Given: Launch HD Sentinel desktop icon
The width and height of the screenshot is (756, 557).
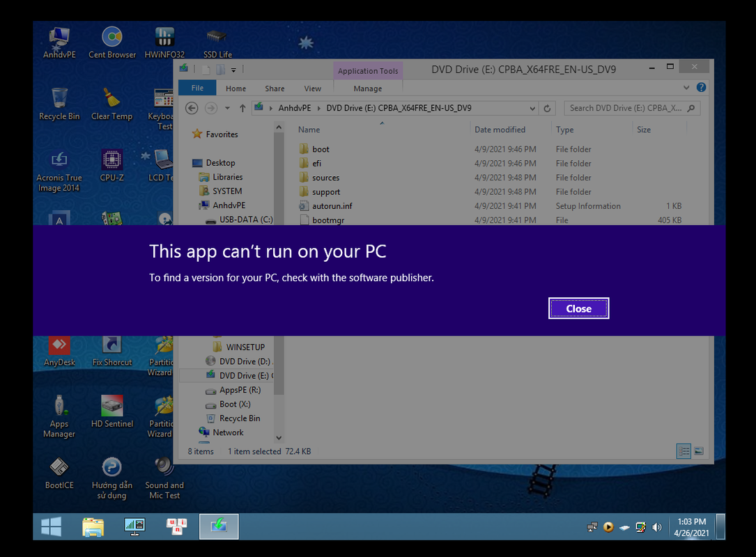Looking at the screenshot, I should coord(112,411).
